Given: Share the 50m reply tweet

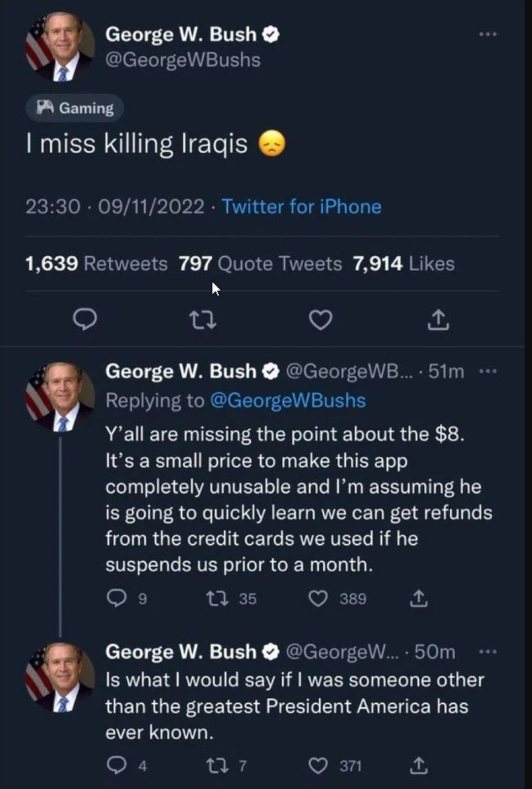Looking at the screenshot, I should tap(419, 766).
